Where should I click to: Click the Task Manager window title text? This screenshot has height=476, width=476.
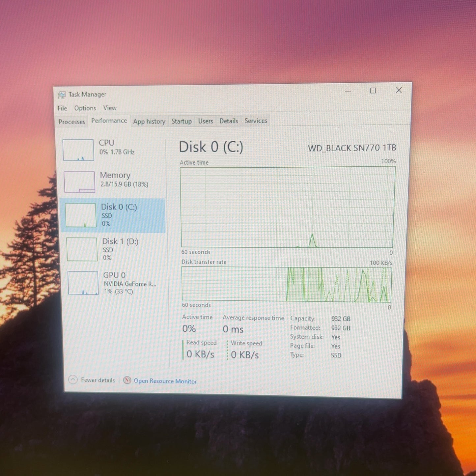[x=87, y=95]
